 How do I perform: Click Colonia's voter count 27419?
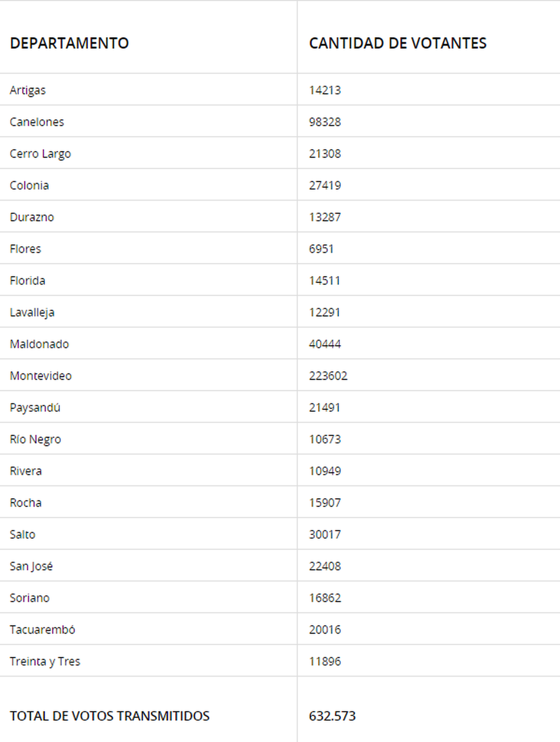(325, 185)
